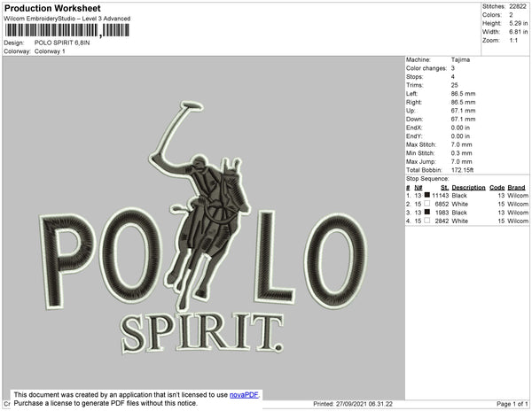Select the black swatch in stop 3

click(x=427, y=212)
